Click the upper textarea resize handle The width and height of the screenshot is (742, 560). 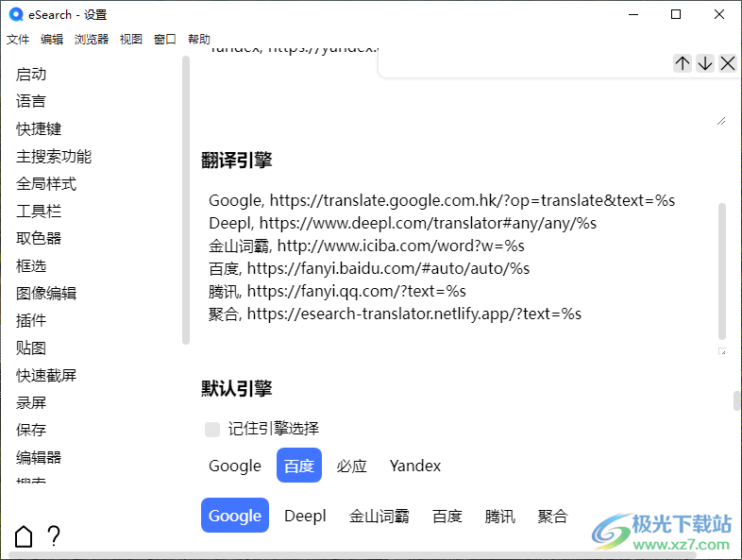721,121
